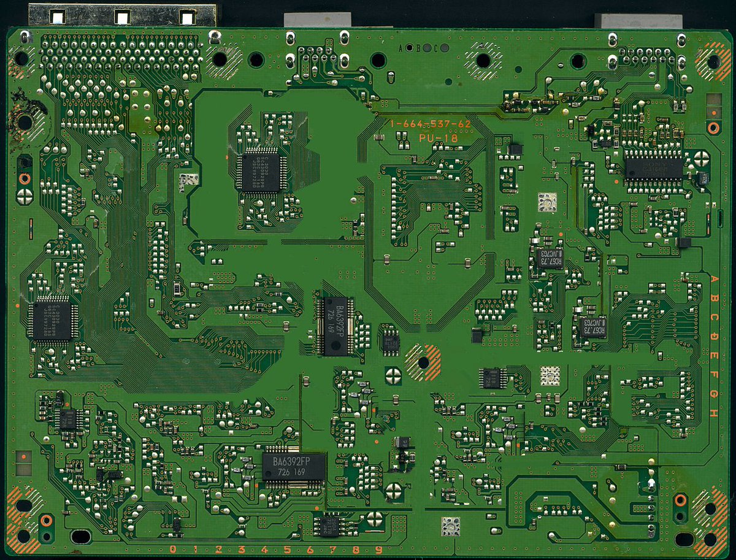Image resolution: width=736 pixels, height=560 pixels.
Task: Click the orange grid letter H
Action: coord(714,413)
